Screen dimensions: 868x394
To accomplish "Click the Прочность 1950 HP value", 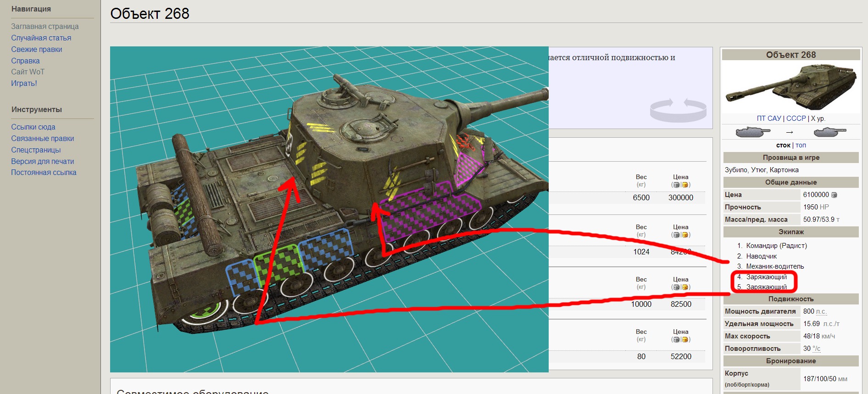I will [x=816, y=207].
